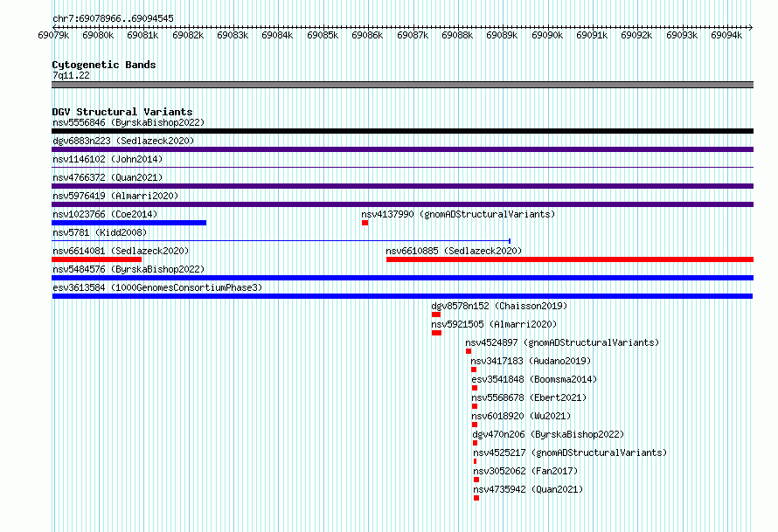The image size is (778, 532).
Task: Click the dgv8578n152 (Chaisson2019) red marker
Action: [x=436, y=314]
